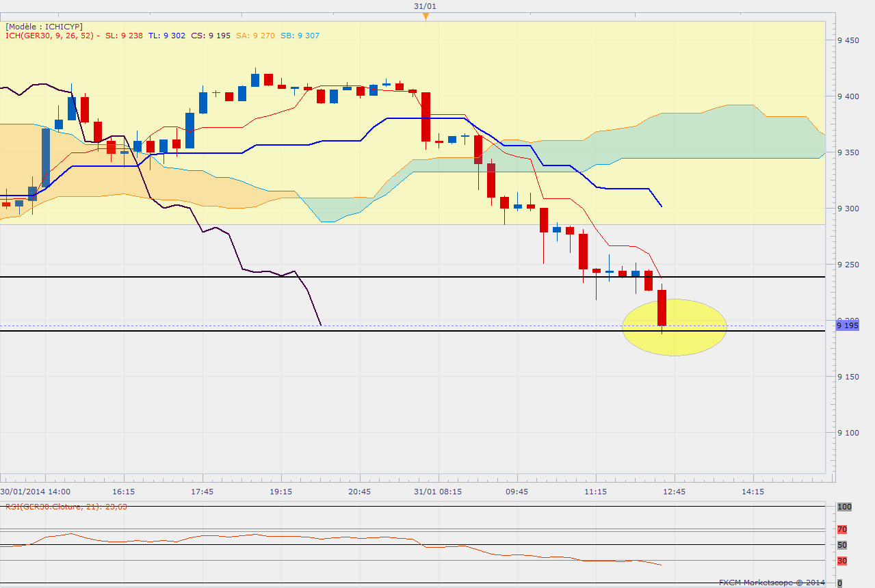Click the 'SA: 9 270' Ichimoku value
Viewport: 875px width, 588px height.
tap(255, 36)
